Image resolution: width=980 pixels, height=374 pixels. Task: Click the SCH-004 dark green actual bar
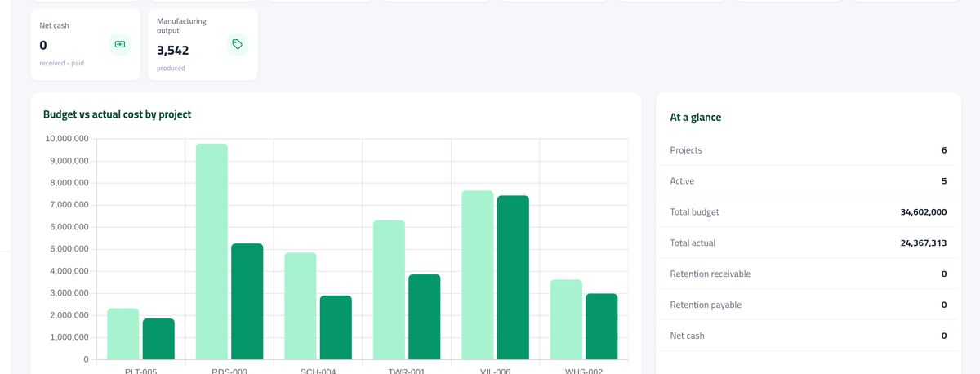click(x=336, y=327)
